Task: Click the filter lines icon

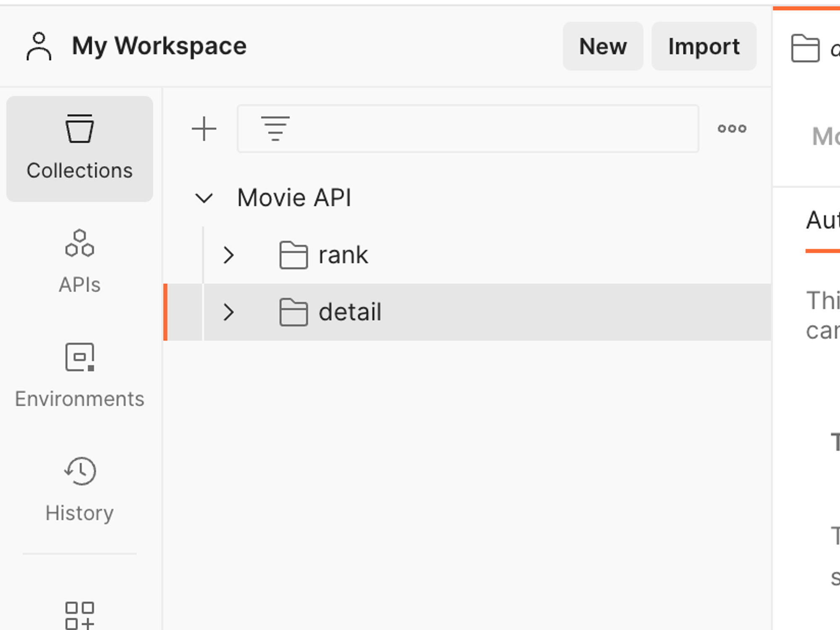Action: [x=275, y=129]
